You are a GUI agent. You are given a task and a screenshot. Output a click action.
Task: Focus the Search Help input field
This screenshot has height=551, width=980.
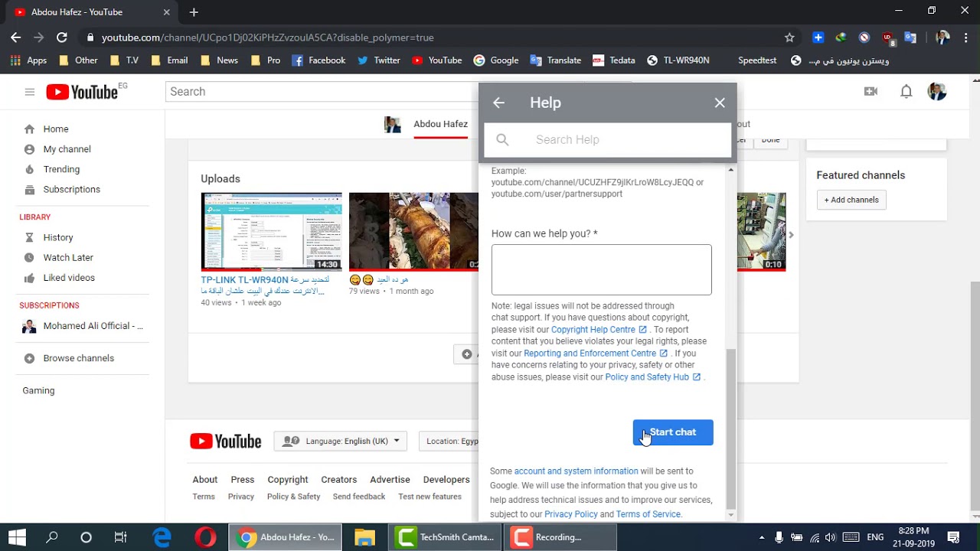[x=608, y=140]
